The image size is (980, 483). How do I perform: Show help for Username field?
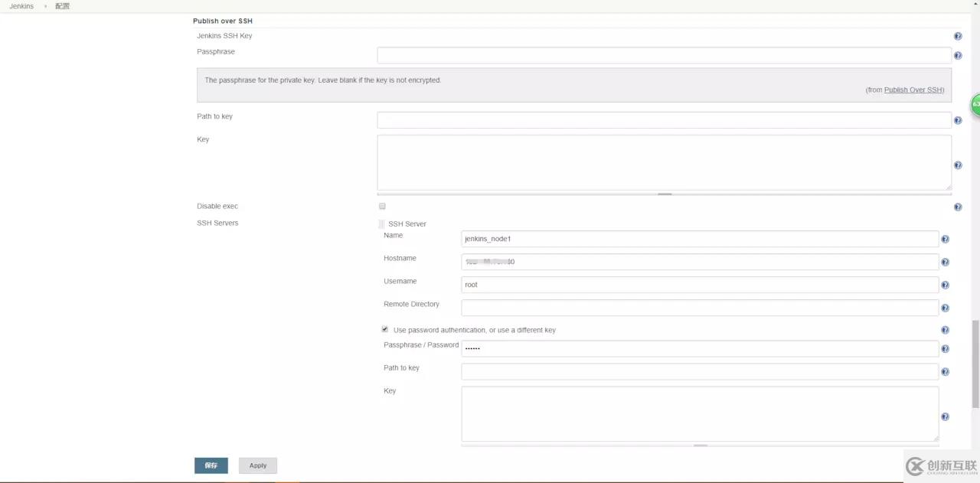pyautogui.click(x=945, y=286)
